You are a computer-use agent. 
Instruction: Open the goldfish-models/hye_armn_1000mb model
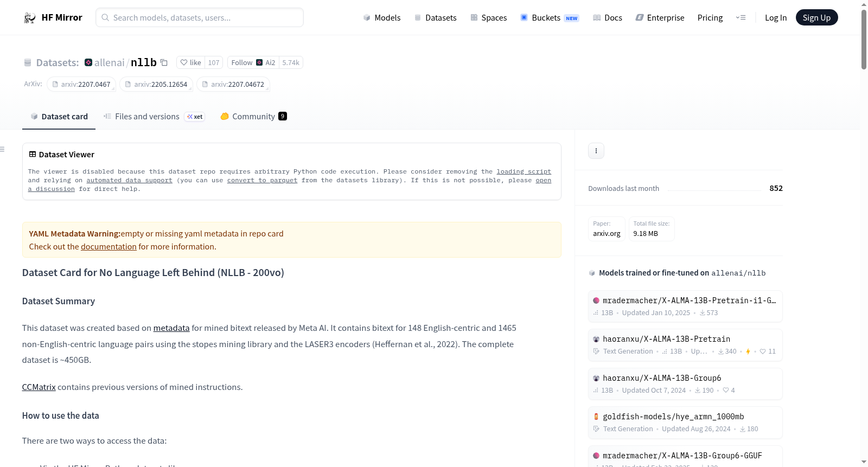(x=685, y=423)
